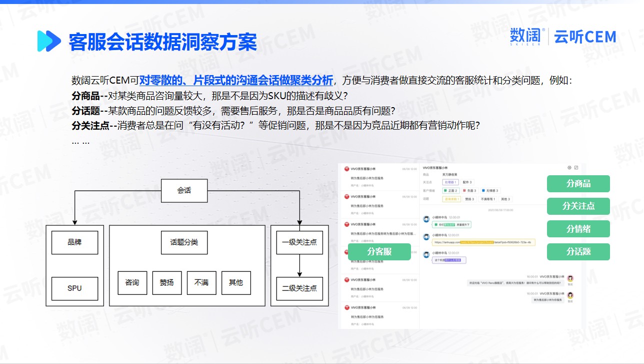Open the underlined 对零散的、片段式的沟通会话做聚类分析 link
644x364 pixels.
point(236,81)
